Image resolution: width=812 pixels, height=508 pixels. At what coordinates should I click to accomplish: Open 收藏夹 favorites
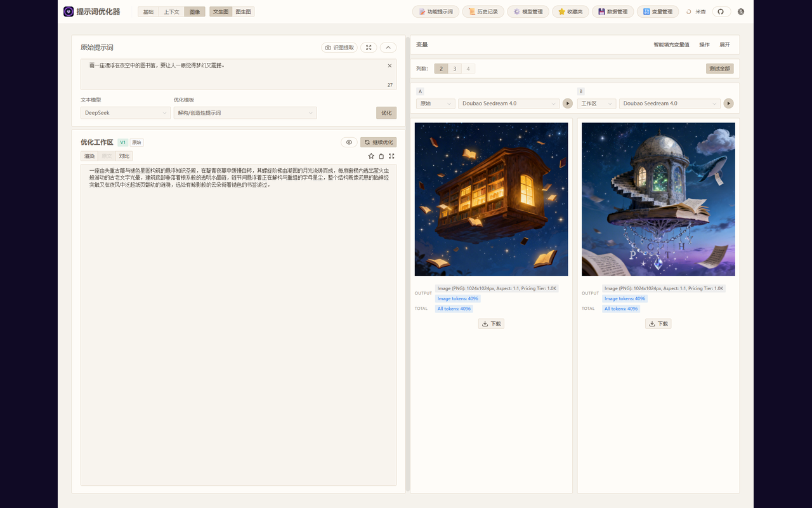(570, 11)
